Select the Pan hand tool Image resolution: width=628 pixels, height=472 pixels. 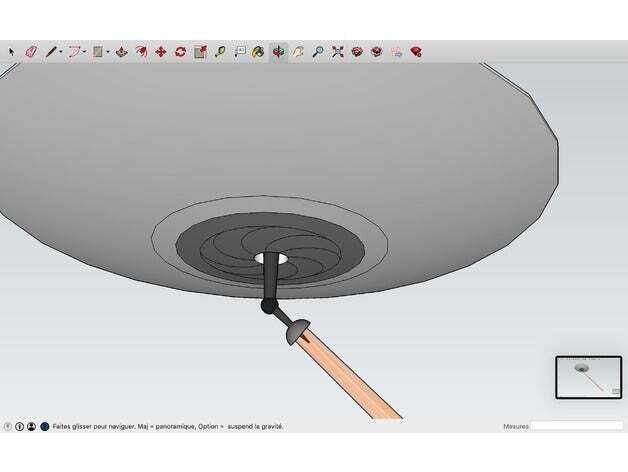pos(298,52)
